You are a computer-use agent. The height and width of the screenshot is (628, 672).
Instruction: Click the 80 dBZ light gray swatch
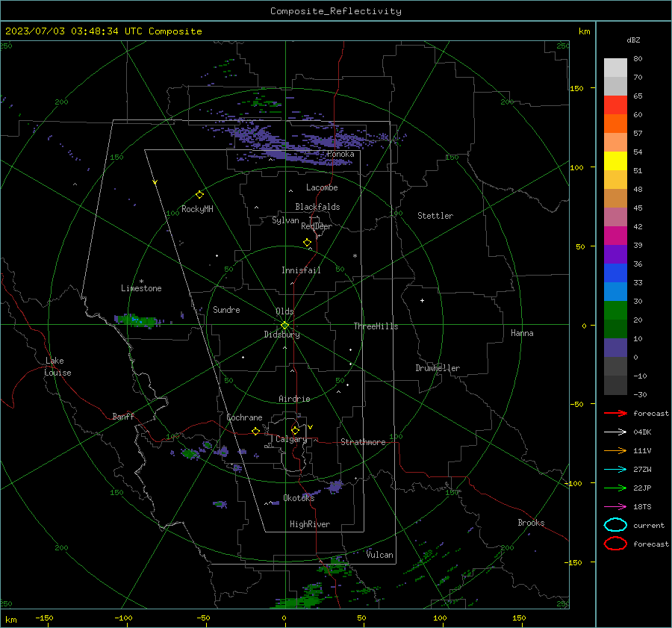(615, 67)
